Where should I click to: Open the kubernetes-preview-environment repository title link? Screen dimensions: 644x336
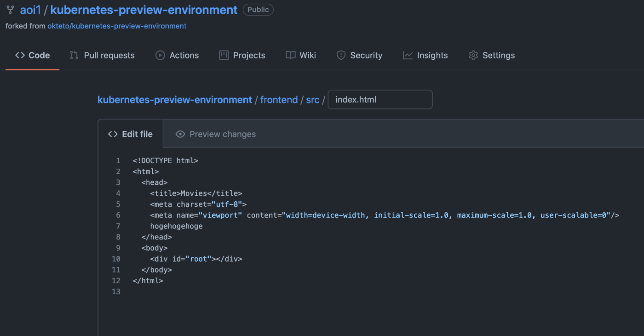[144, 10]
